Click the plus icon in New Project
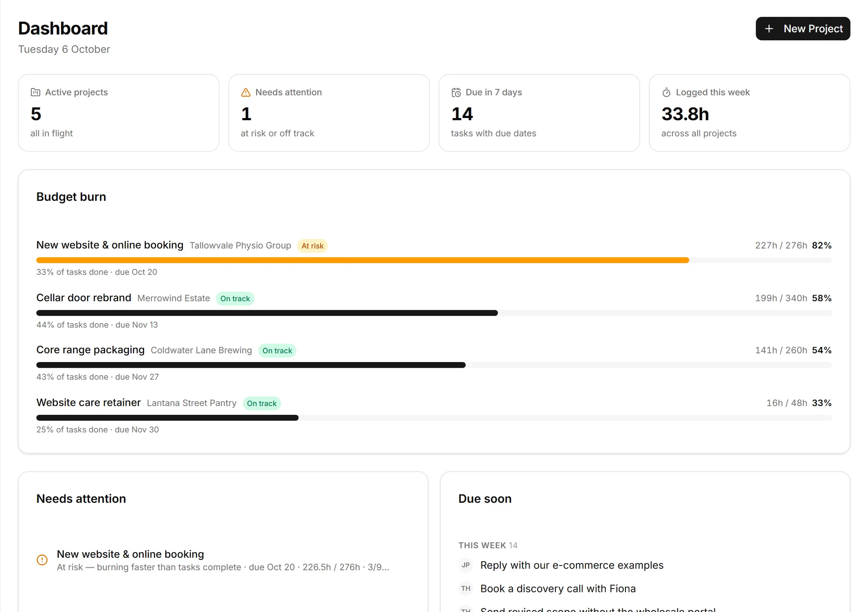This screenshot has height=612, width=868. tap(769, 29)
